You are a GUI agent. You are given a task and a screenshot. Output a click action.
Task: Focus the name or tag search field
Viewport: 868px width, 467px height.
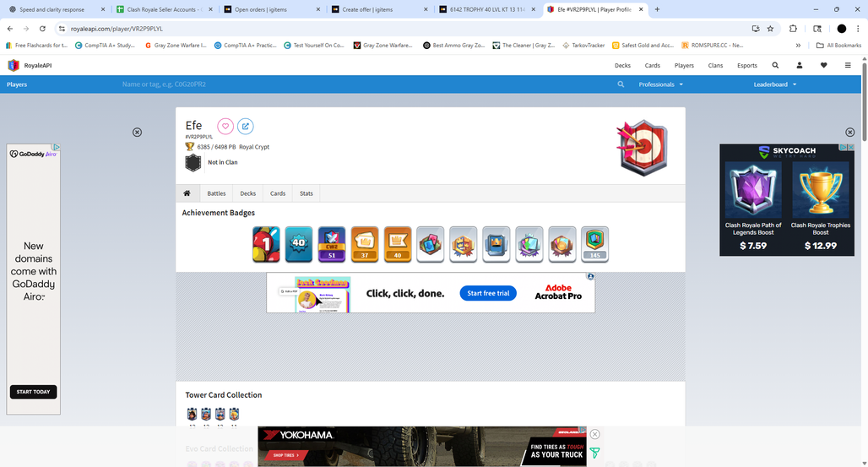[366, 84]
